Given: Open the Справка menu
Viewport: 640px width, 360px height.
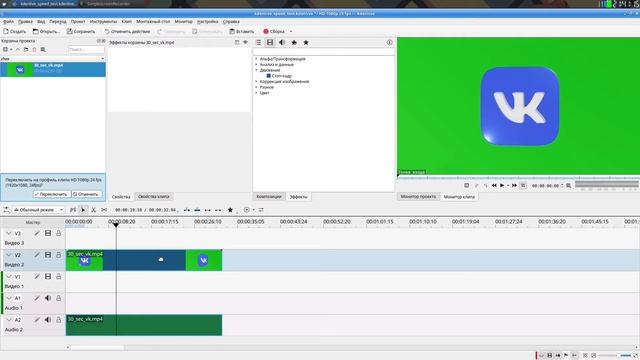Looking at the screenshot, I should click(x=231, y=22).
